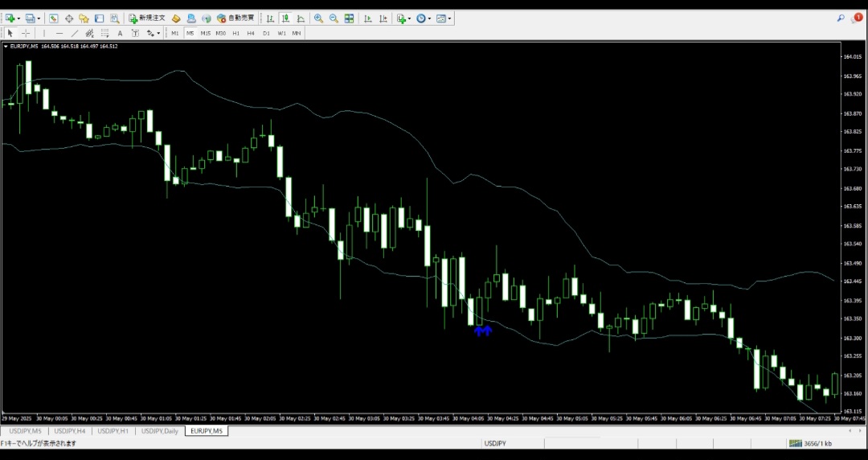The image size is (868, 460).
Task: Open the search magnifier icon
Action: (x=841, y=18)
